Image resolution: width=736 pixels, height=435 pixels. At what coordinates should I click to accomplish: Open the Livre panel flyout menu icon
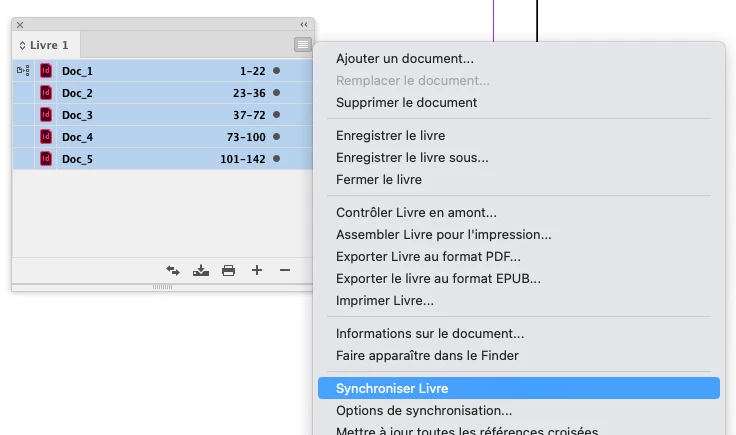[x=303, y=45]
